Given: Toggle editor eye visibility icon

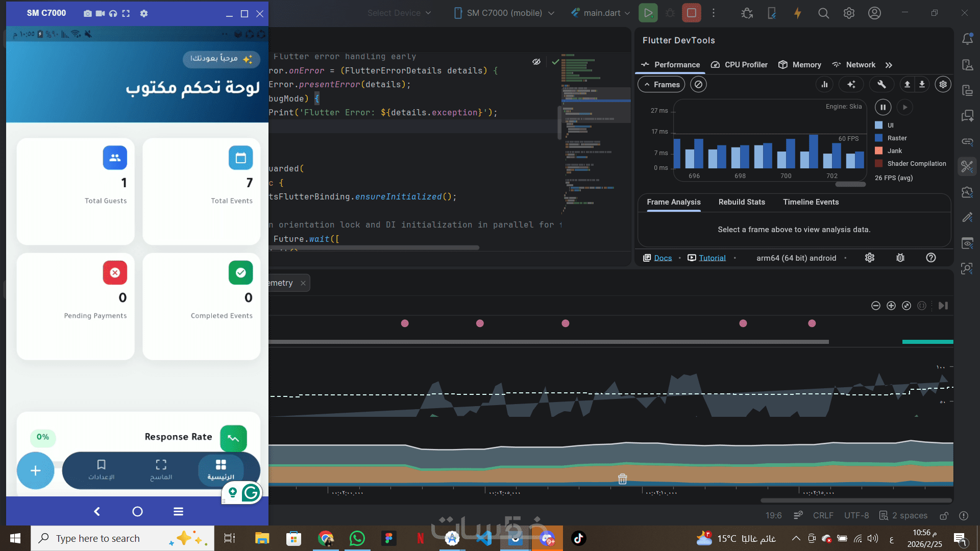Looking at the screenshot, I should click(x=536, y=62).
